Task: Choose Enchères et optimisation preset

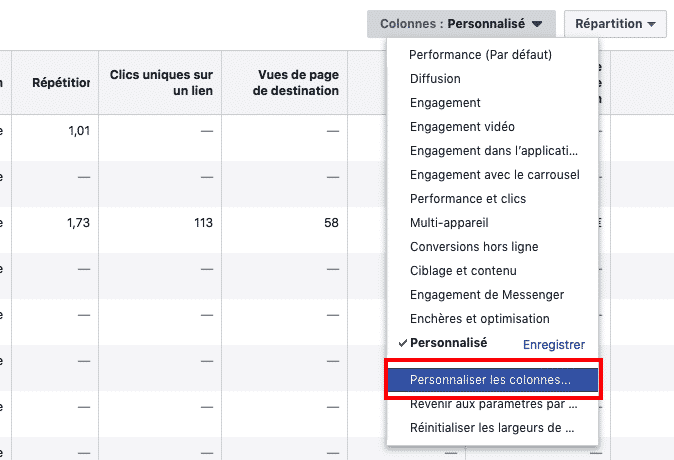Action: pyautogui.click(x=479, y=319)
